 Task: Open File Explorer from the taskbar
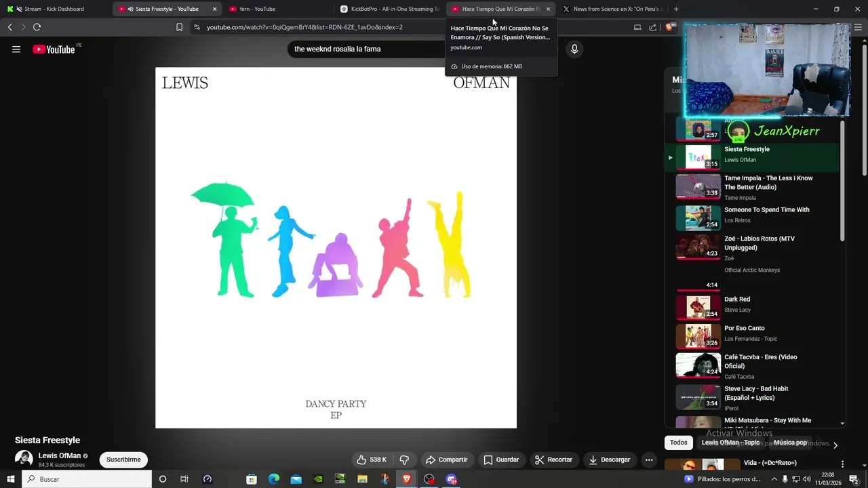tap(362, 479)
